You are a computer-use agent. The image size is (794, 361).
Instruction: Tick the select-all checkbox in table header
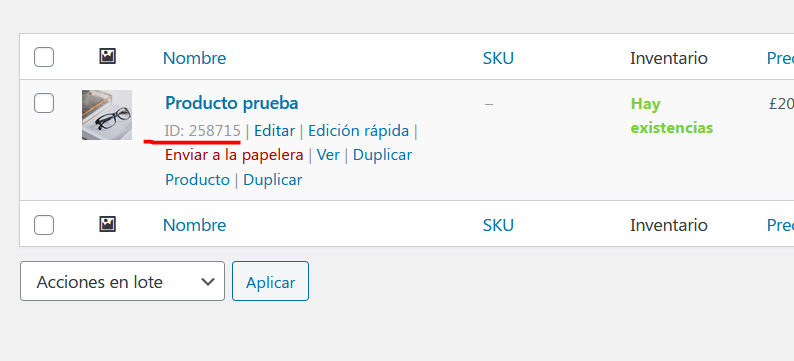coord(44,57)
